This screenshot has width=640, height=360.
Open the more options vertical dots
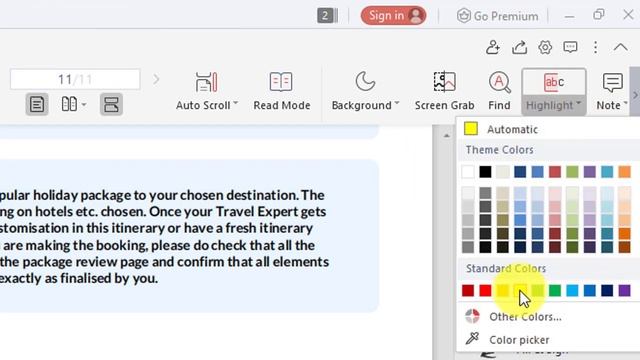click(596, 47)
